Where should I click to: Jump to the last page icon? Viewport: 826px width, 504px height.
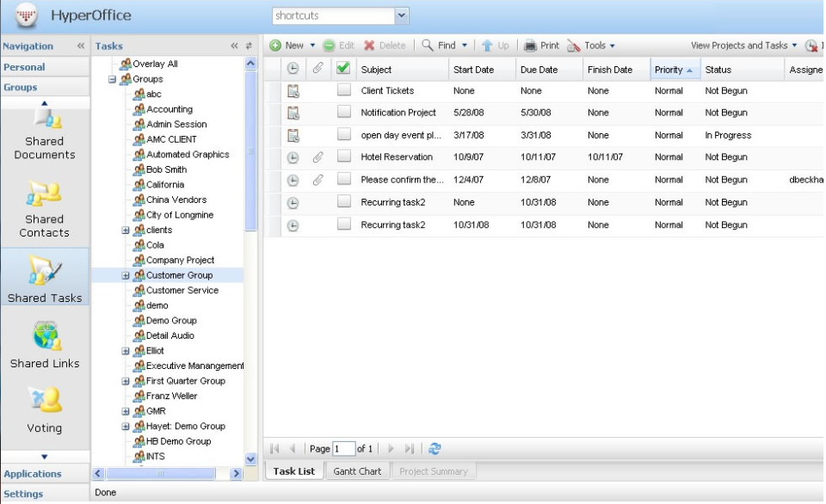click(410, 449)
